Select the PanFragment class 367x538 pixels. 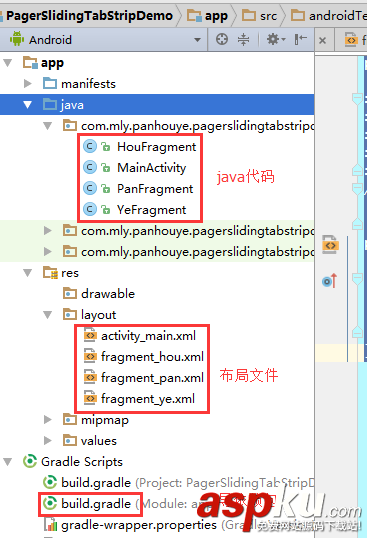point(155,189)
